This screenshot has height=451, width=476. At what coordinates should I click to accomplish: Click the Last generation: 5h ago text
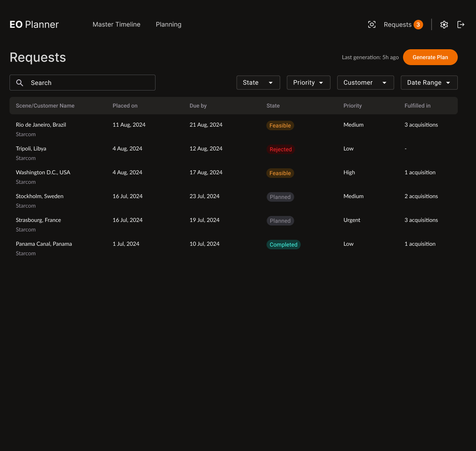point(370,57)
